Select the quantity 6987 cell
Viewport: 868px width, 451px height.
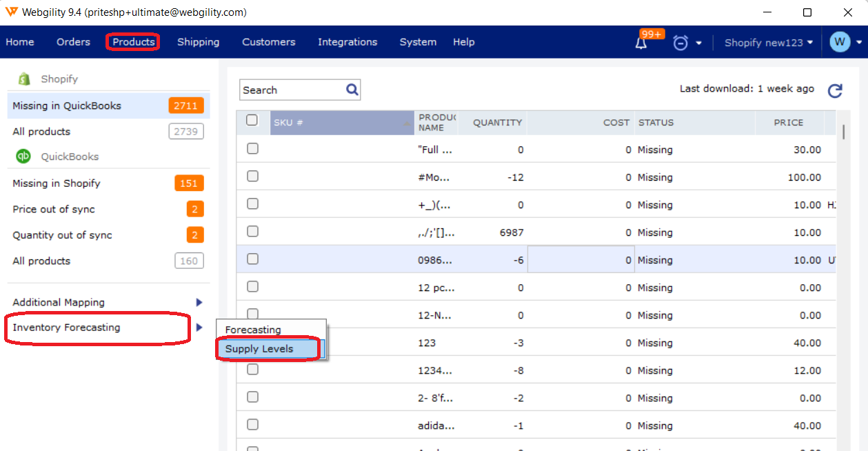(x=511, y=232)
